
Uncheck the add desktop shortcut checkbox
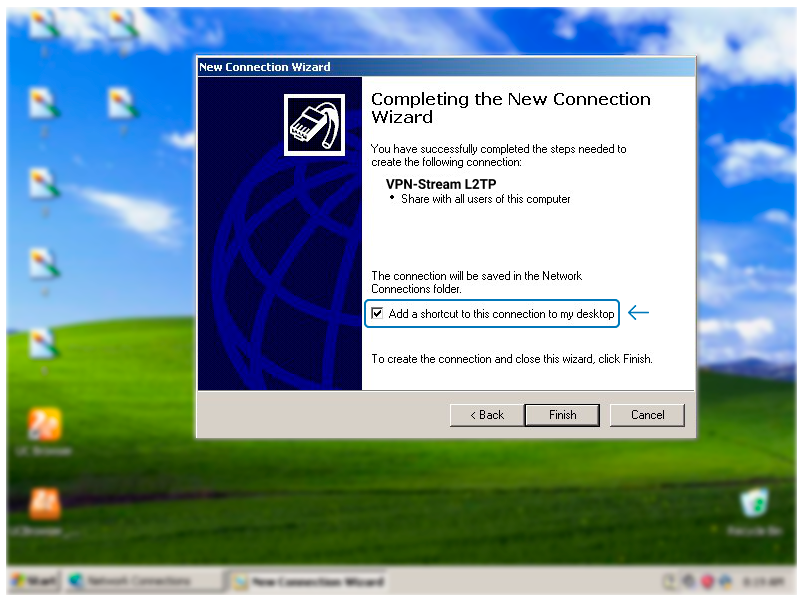pyautogui.click(x=377, y=313)
